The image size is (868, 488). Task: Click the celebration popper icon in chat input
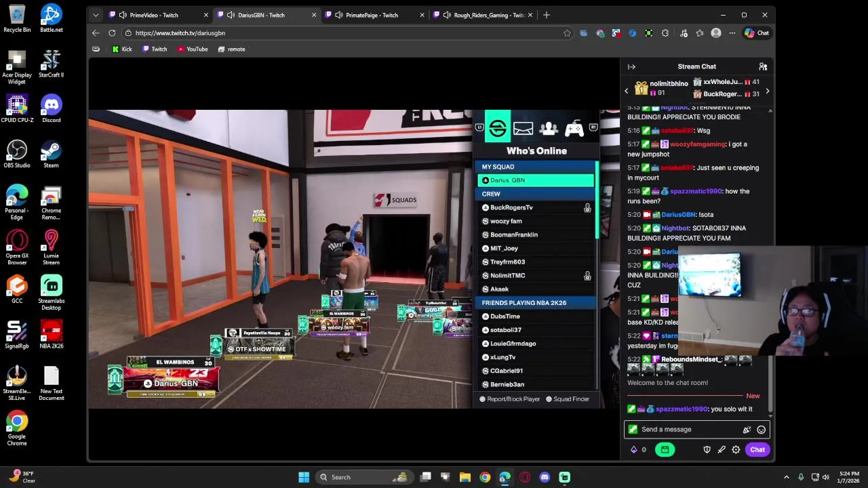point(747,430)
